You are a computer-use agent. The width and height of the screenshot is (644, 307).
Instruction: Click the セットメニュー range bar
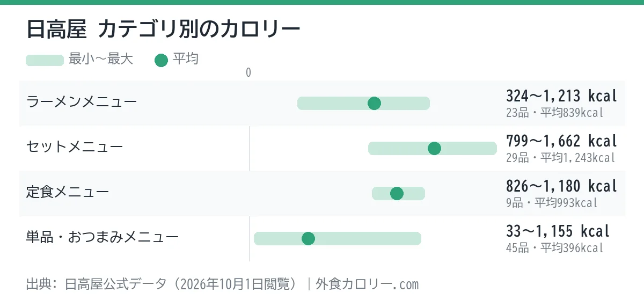(x=433, y=149)
